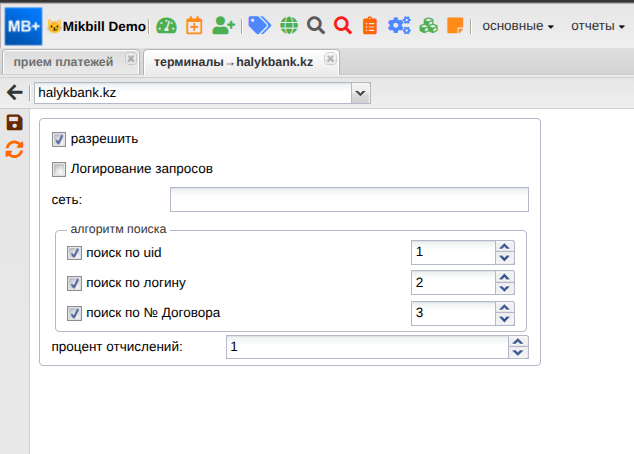The height and width of the screenshot is (454, 634).
Task: Open the halykbank.kz dropdown arrow
Action: 360,93
